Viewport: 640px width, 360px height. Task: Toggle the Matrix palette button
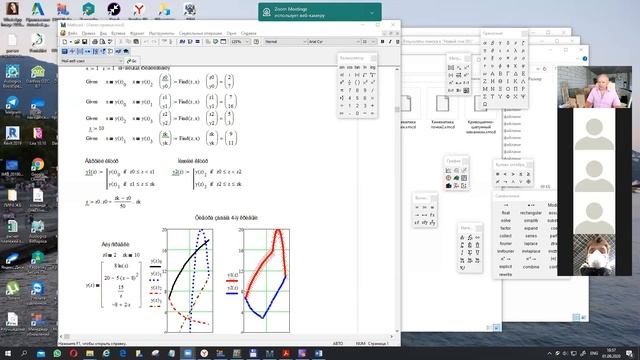[80, 51]
